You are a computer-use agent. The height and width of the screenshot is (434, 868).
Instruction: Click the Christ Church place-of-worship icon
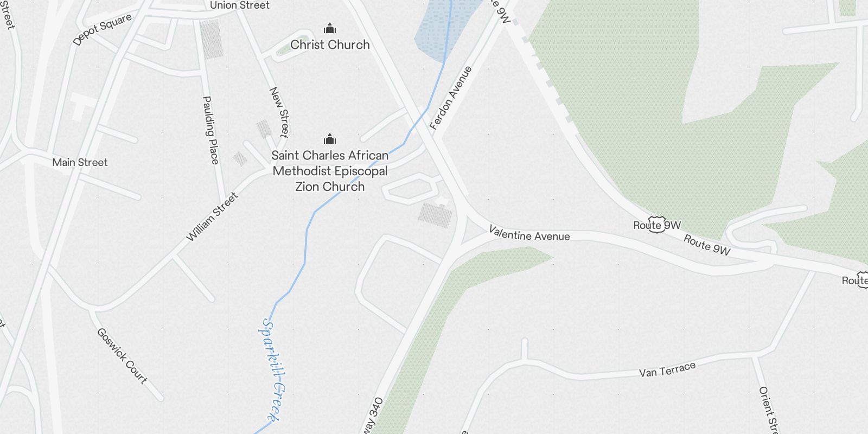click(329, 28)
